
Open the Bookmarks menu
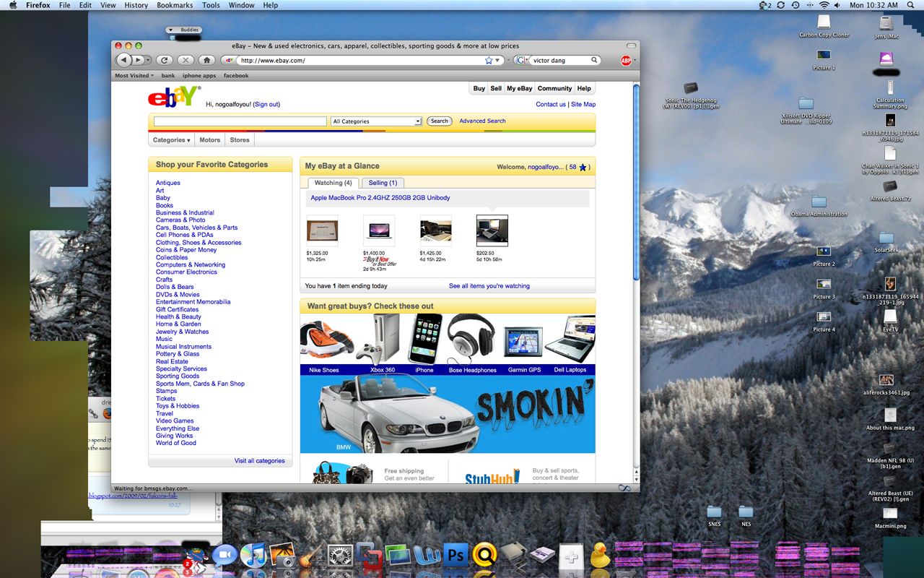[x=175, y=5]
